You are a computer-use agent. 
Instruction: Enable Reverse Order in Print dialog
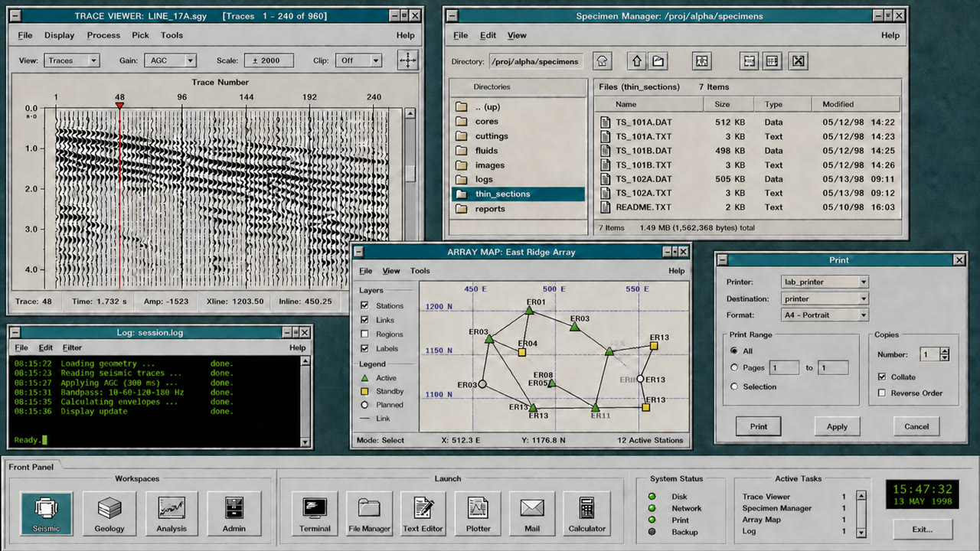point(883,393)
